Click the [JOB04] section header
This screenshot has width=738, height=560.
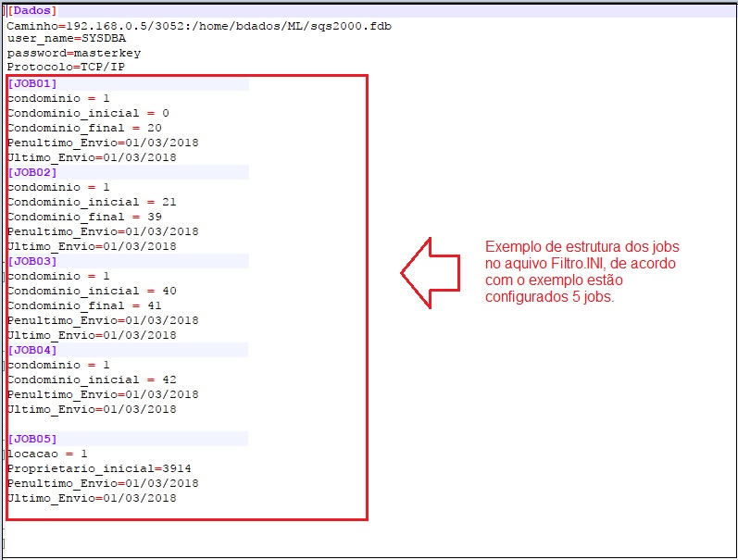pyautogui.click(x=33, y=350)
